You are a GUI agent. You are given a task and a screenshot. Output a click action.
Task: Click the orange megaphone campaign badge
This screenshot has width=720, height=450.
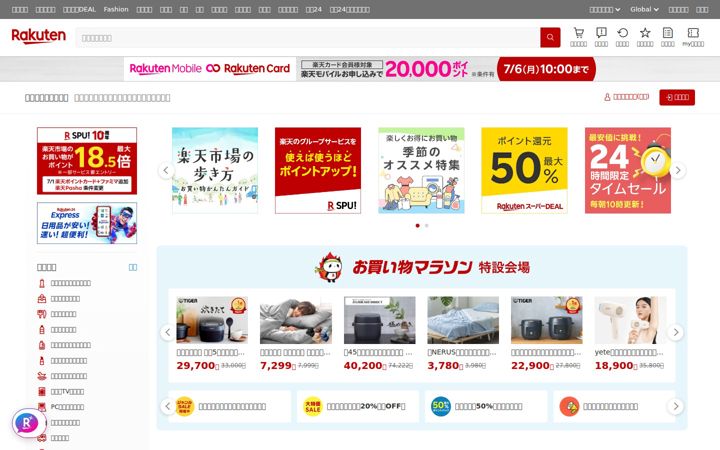point(569,406)
